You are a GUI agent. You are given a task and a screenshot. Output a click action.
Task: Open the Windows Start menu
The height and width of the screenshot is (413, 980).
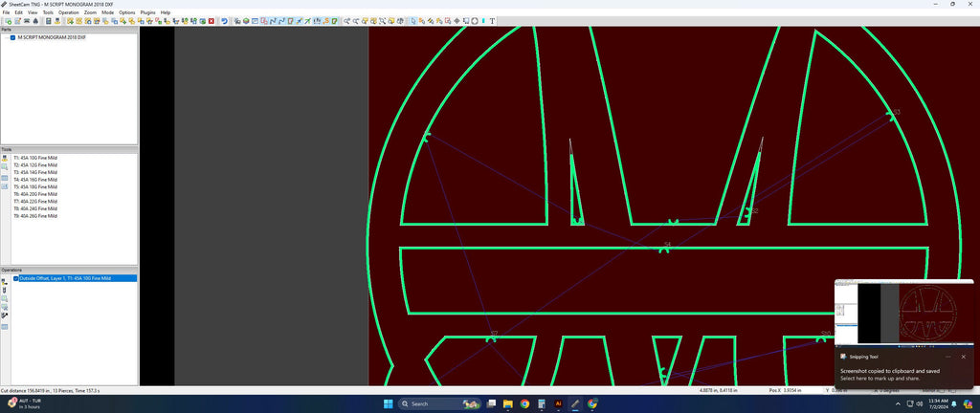pos(387,403)
